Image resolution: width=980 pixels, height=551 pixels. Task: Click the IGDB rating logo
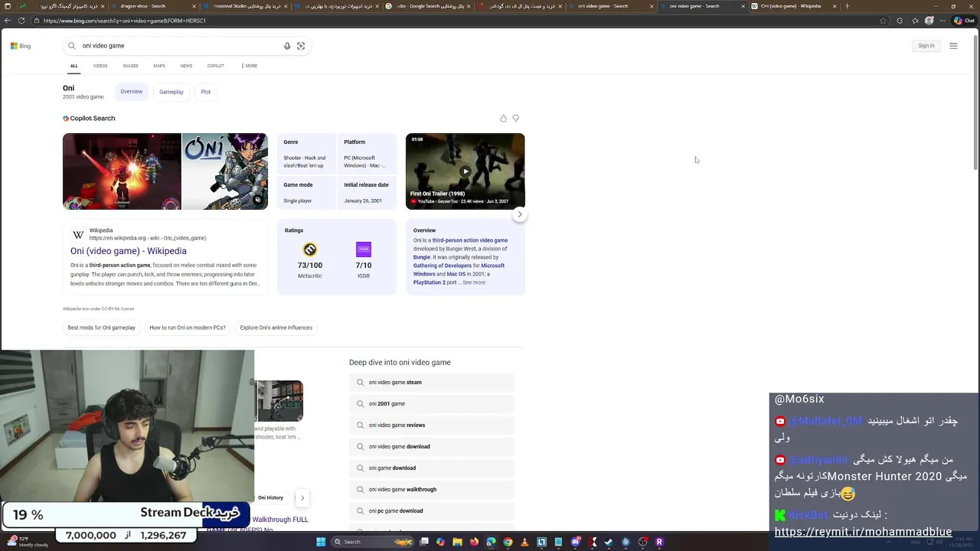(364, 249)
